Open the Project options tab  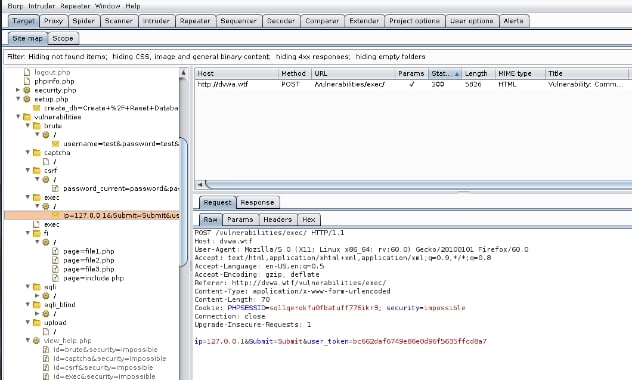click(x=415, y=21)
